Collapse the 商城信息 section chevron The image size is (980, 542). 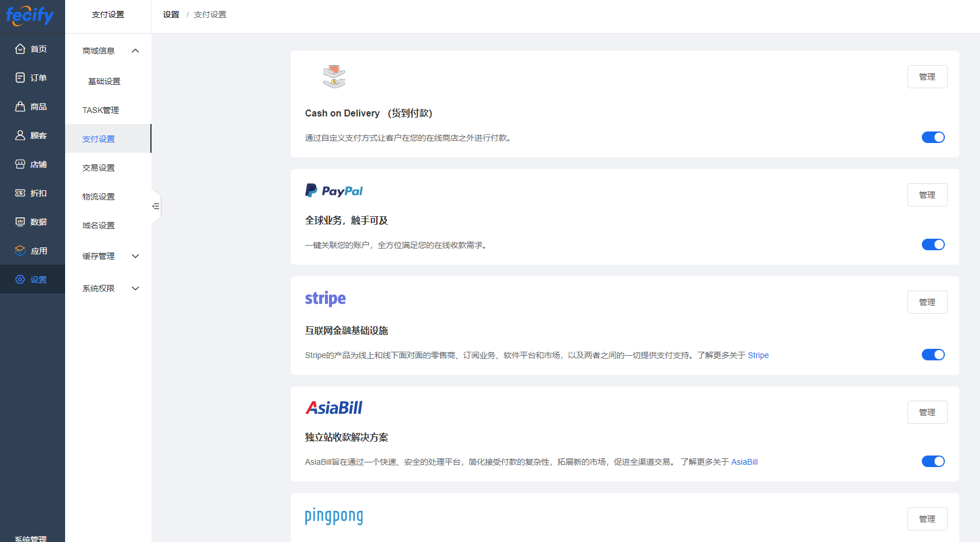point(135,51)
